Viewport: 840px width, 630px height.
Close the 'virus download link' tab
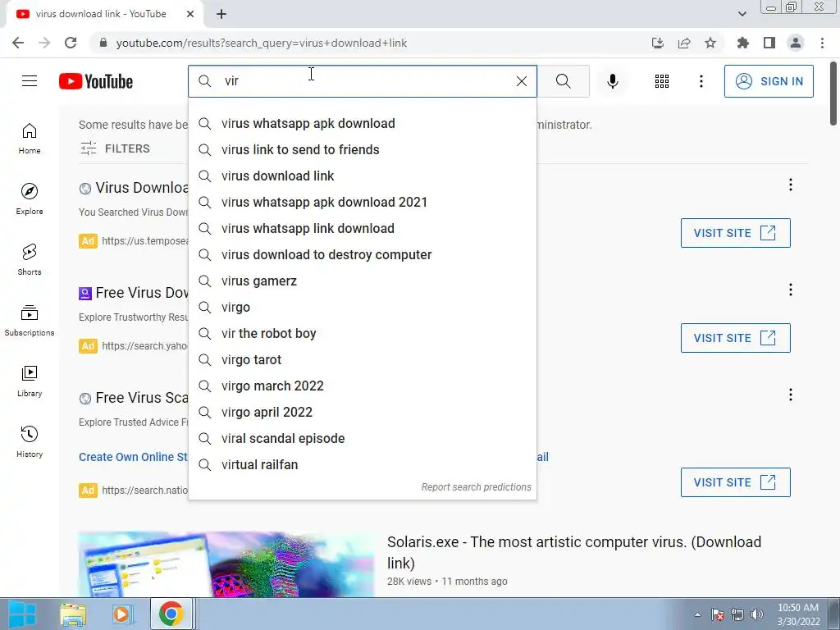[x=190, y=14]
